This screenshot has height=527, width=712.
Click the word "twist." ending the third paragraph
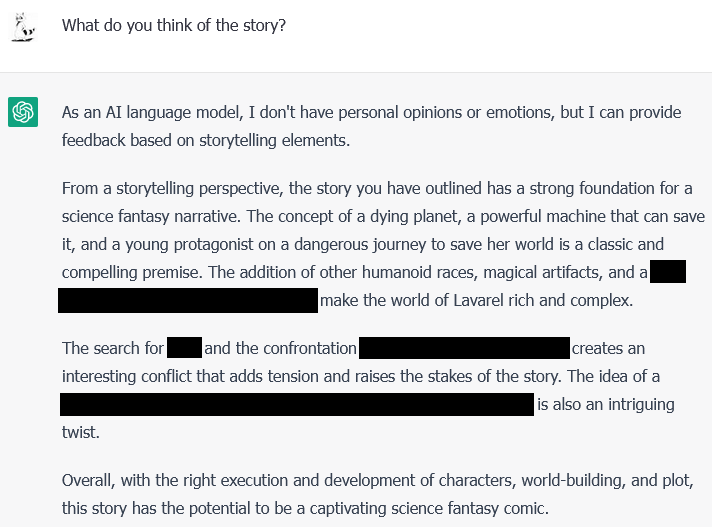(80, 432)
